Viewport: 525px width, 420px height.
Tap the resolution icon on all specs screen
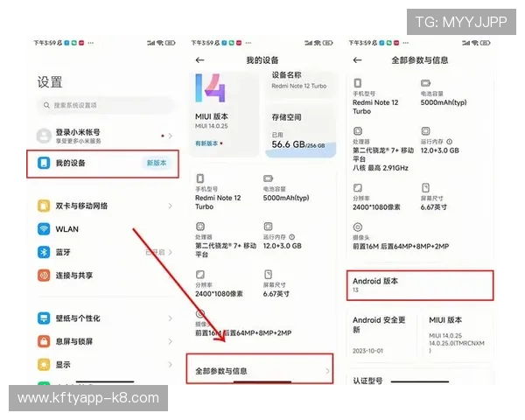coord(358,187)
